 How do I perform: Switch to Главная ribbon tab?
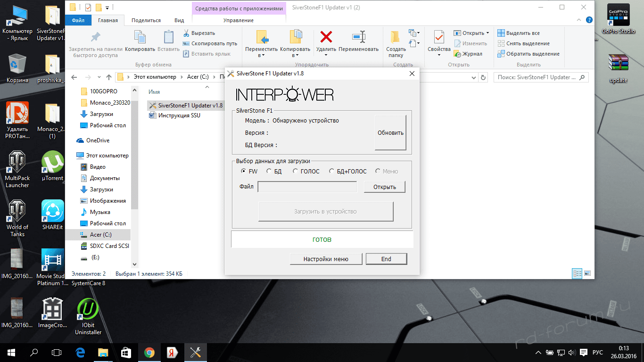coord(108,20)
